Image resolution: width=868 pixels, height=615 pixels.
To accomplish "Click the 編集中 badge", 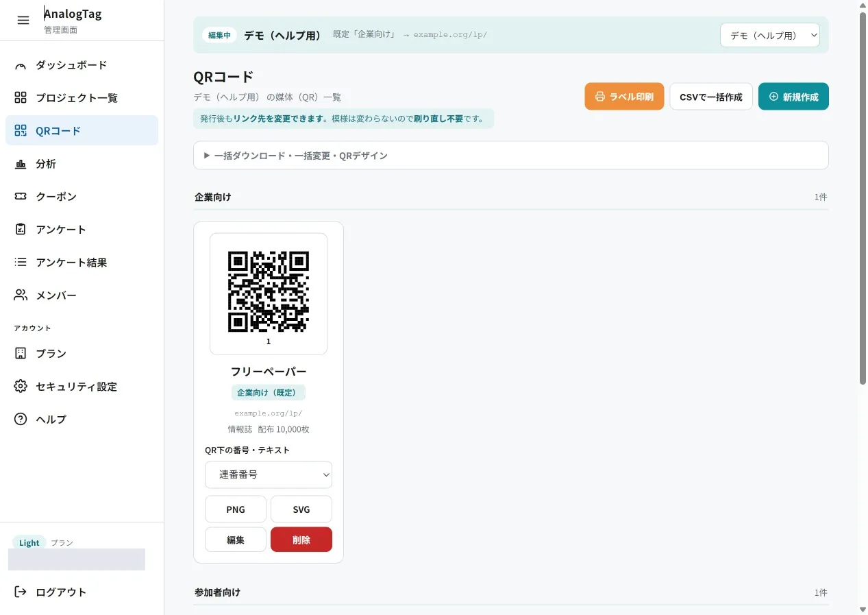I will click(x=219, y=36).
